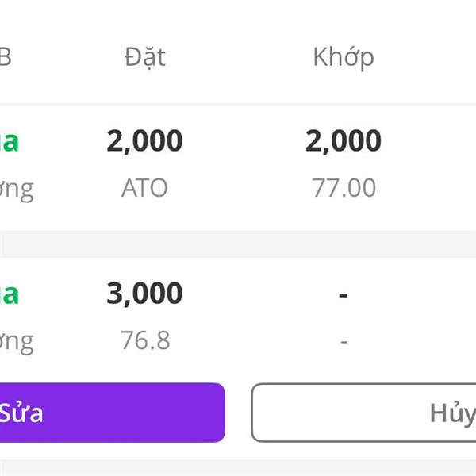
Task: Click the partially visible B column header
Action: [6, 57]
